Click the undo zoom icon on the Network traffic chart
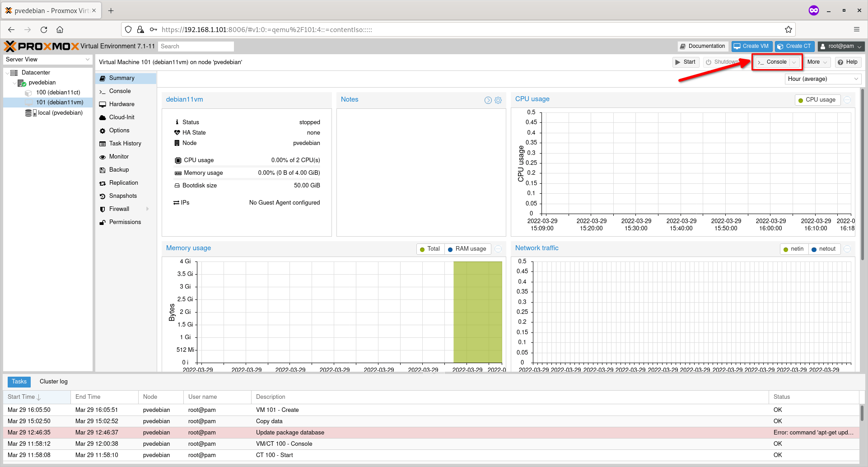 click(848, 249)
